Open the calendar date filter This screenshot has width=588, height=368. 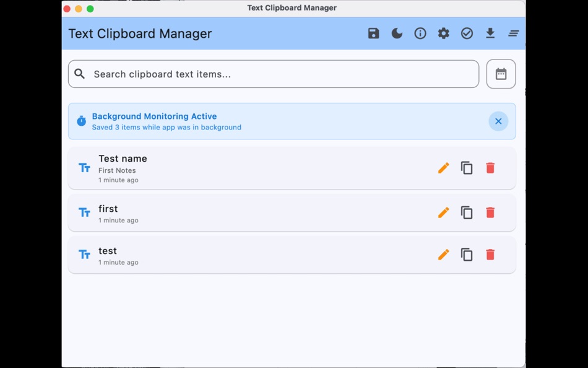point(501,74)
